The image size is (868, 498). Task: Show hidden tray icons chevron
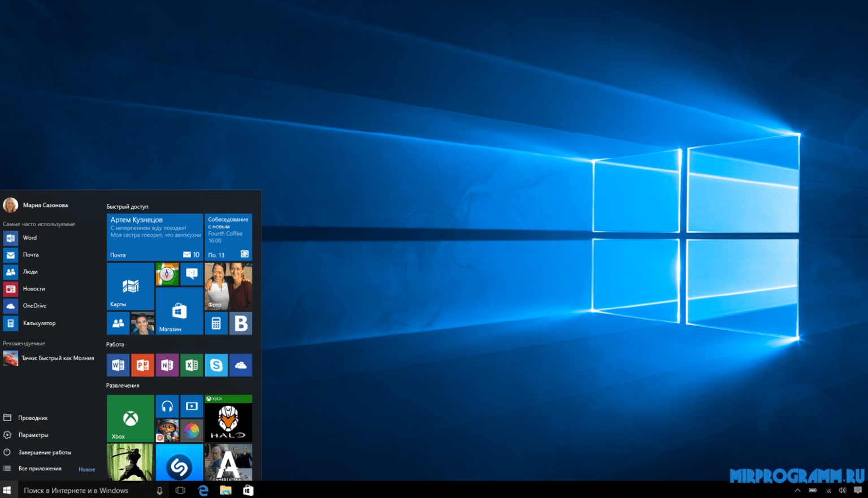(797, 490)
